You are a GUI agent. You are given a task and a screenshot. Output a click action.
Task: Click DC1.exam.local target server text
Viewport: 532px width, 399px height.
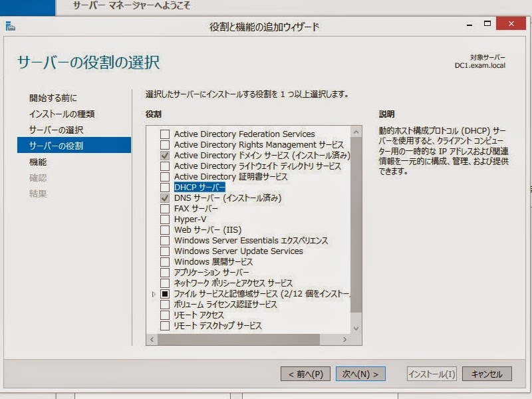(x=479, y=65)
